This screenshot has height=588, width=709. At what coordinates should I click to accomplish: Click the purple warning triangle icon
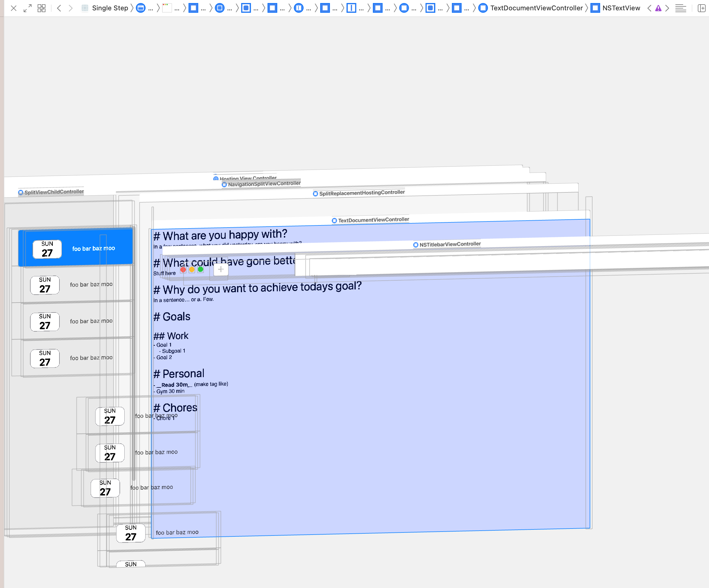pyautogui.click(x=658, y=8)
